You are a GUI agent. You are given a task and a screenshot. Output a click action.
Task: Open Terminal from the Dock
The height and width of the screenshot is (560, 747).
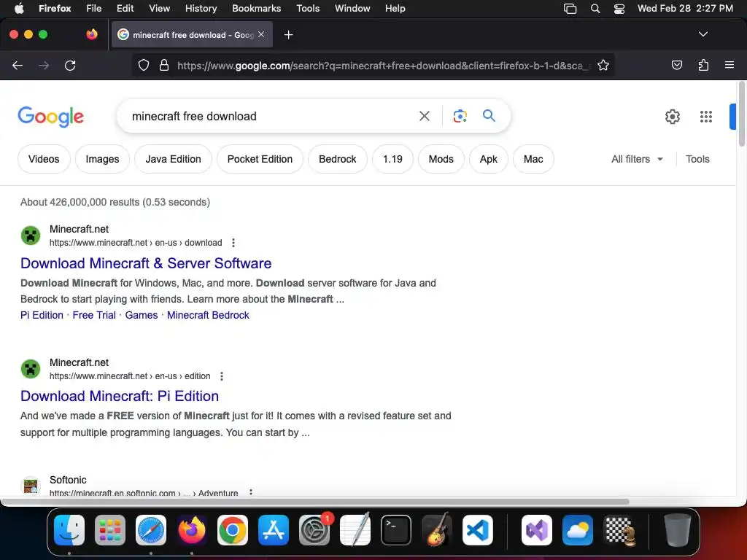click(396, 530)
